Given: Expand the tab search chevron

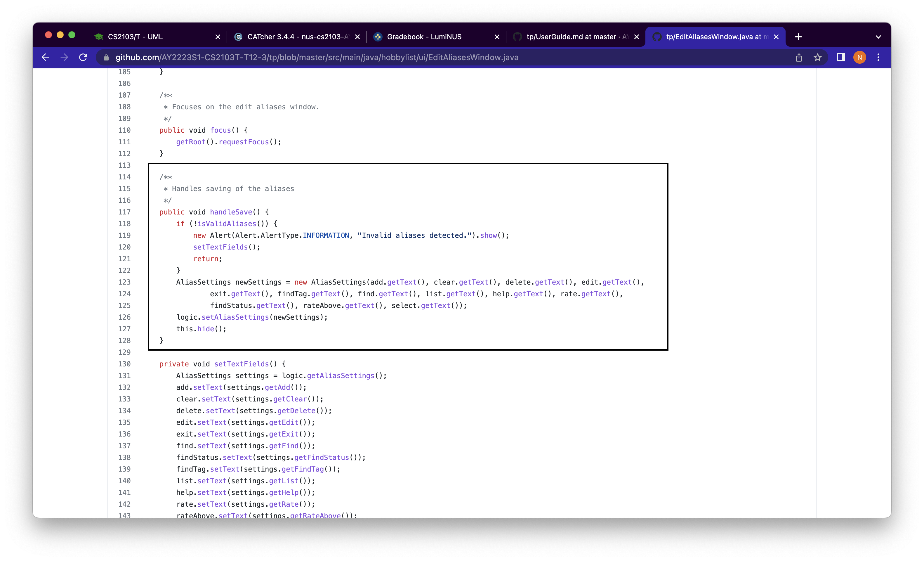Looking at the screenshot, I should click(878, 37).
